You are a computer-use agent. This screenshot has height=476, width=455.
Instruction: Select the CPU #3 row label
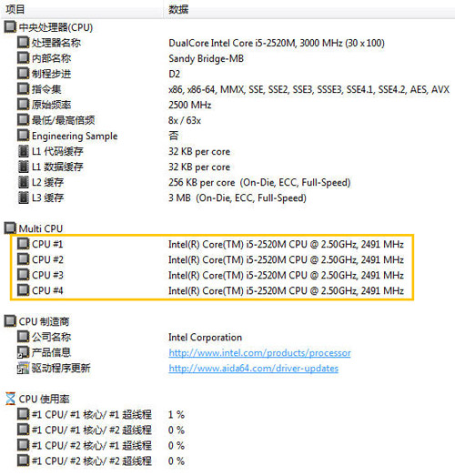(47, 275)
